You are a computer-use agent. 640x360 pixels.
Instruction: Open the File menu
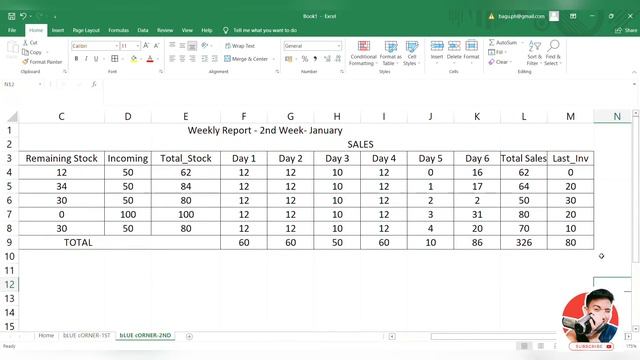(x=12, y=30)
